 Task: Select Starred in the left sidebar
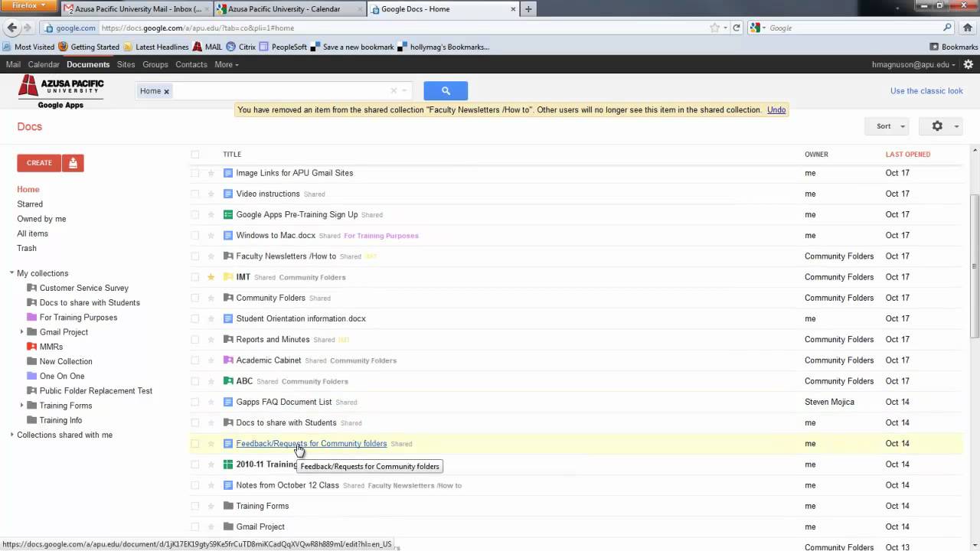pos(30,204)
